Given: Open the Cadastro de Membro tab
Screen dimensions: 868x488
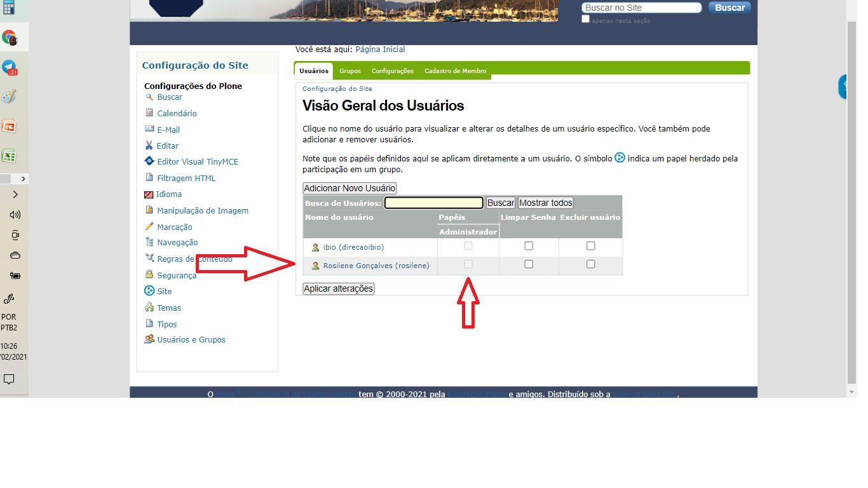Looking at the screenshot, I should (x=455, y=71).
